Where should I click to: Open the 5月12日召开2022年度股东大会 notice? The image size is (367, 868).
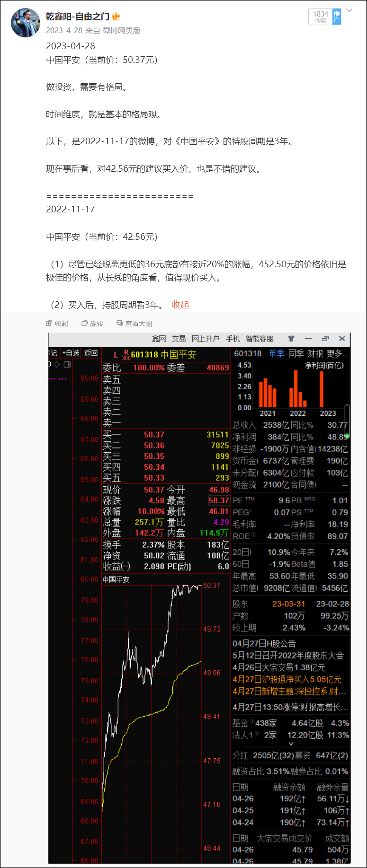288,655
